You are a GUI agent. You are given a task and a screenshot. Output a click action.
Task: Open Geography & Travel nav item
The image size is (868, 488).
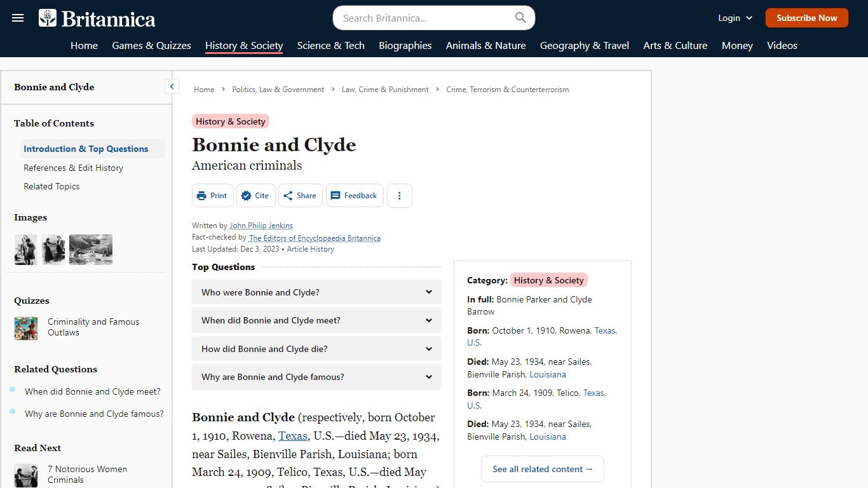click(584, 45)
